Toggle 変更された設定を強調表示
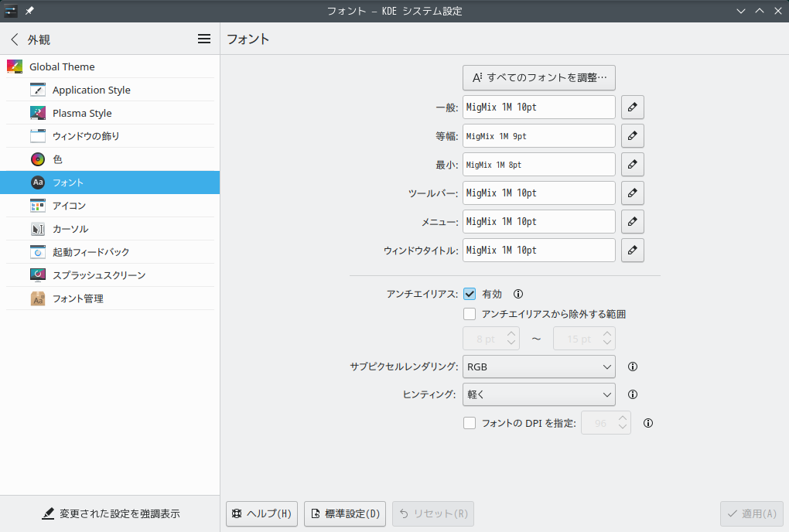 pos(110,514)
